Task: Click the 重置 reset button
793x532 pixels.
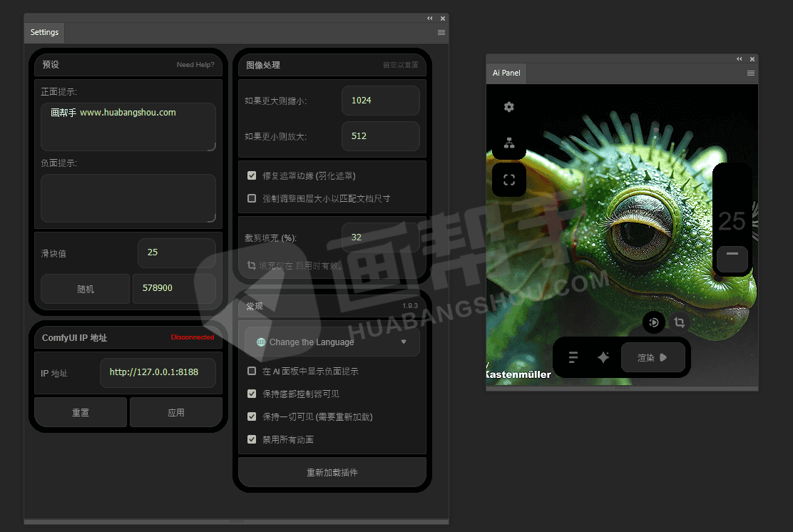Action: tap(81, 412)
